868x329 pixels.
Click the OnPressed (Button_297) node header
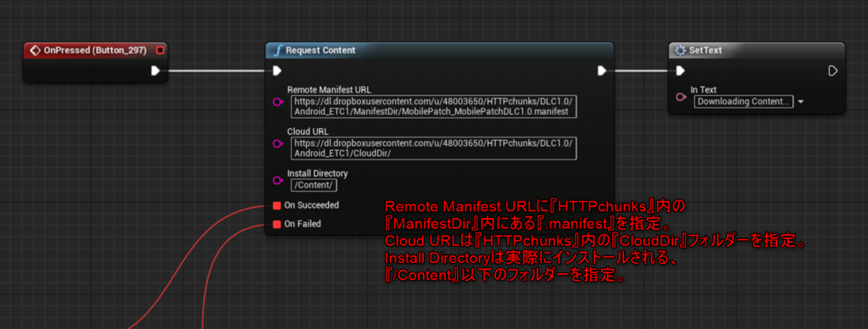[95, 50]
